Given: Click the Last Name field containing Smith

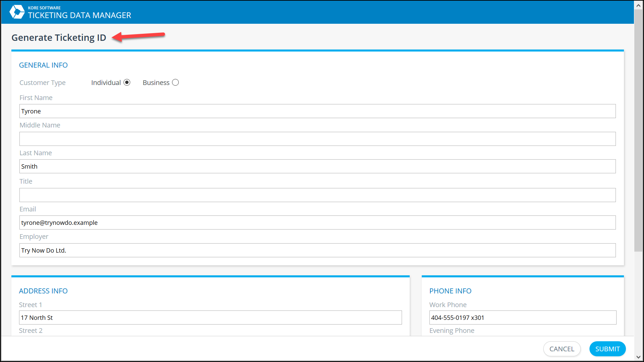Looking at the screenshot, I should tap(317, 166).
